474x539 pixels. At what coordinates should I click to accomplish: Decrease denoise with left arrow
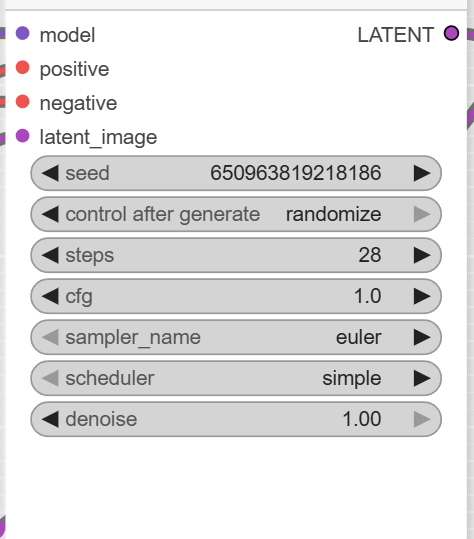pyautogui.click(x=50, y=419)
